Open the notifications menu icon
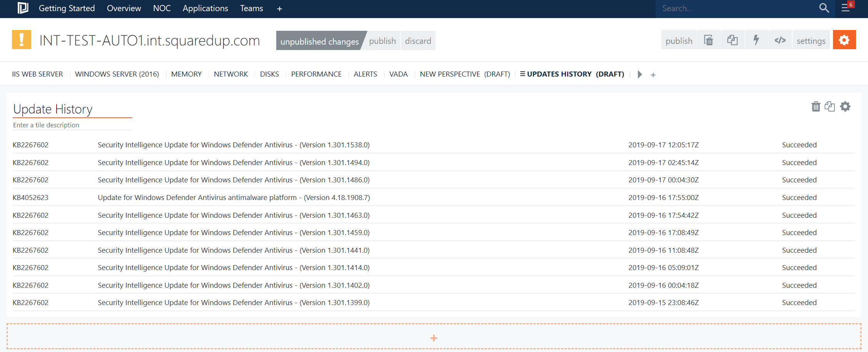This screenshot has width=868, height=352. coord(846,8)
